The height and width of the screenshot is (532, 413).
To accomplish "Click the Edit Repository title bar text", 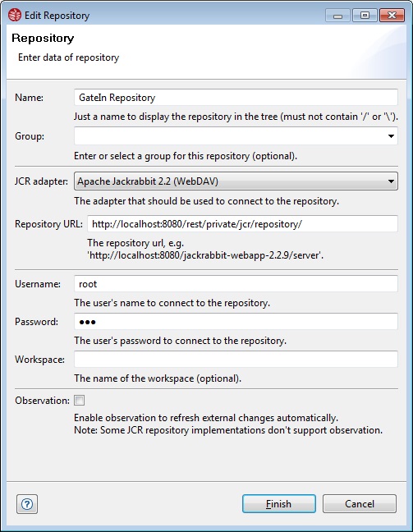I will tap(57, 16).
